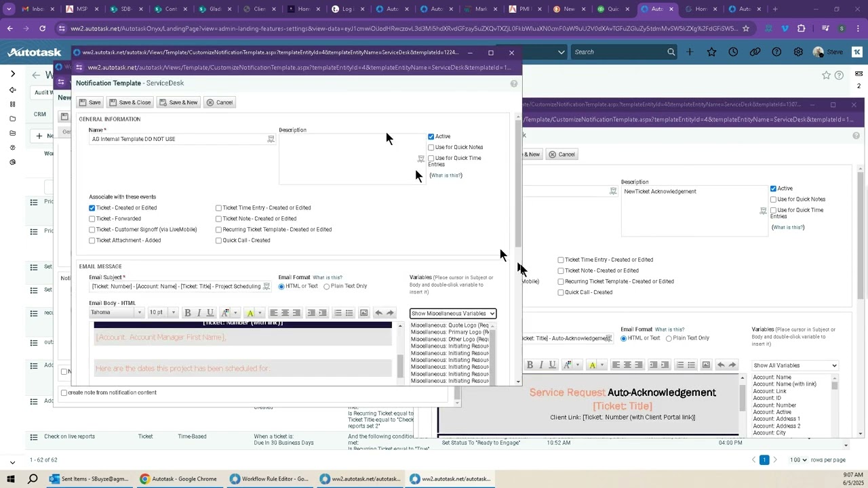Open Autotask Create (plus) icon in top bar

(x=690, y=52)
